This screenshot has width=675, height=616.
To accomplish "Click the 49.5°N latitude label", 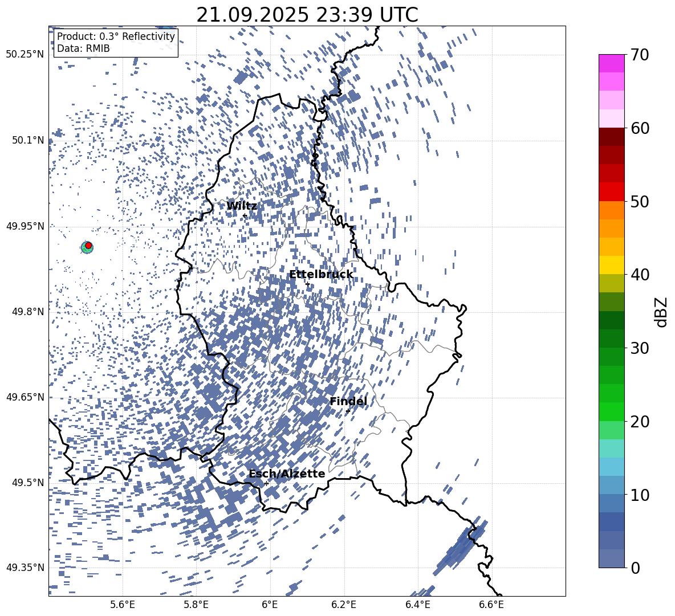I will (x=29, y=483).
